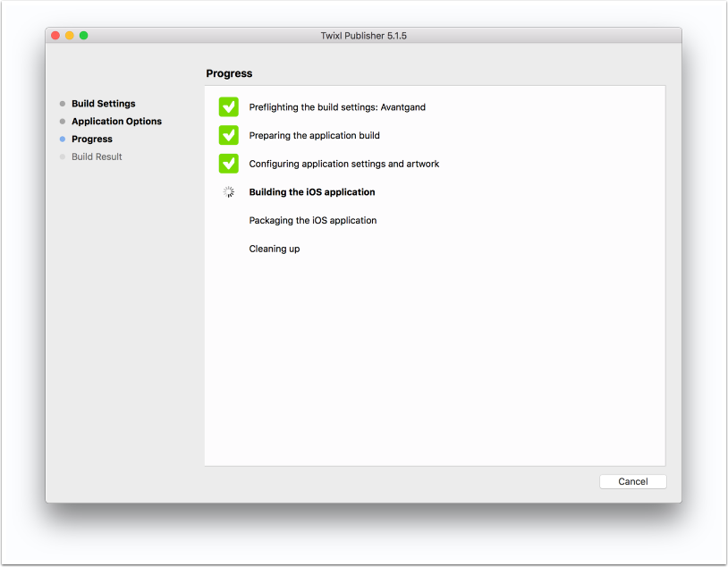728x567 pixels.
Task: Click spinner beside Building the iOS application
Action: [x=228, y=191]
